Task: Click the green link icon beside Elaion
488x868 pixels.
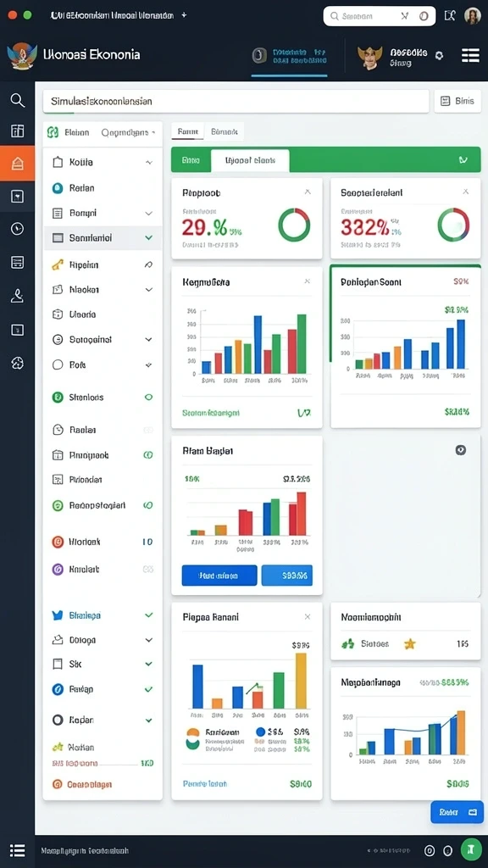Action: pos(53,132)
